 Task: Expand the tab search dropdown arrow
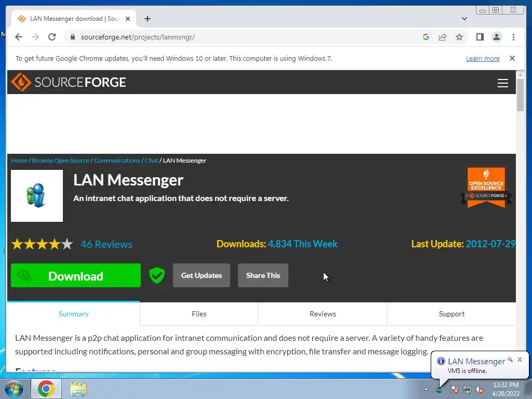464,19
